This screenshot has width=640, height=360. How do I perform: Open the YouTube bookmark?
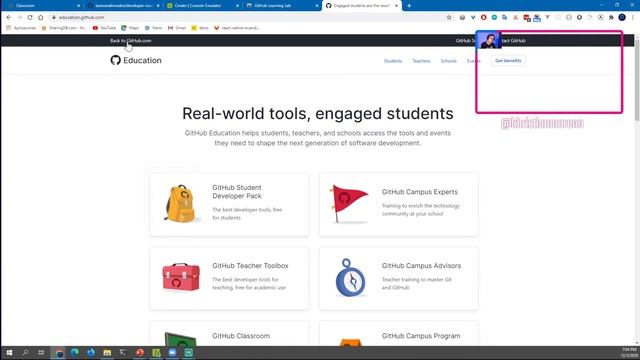(x=104, y=28)
